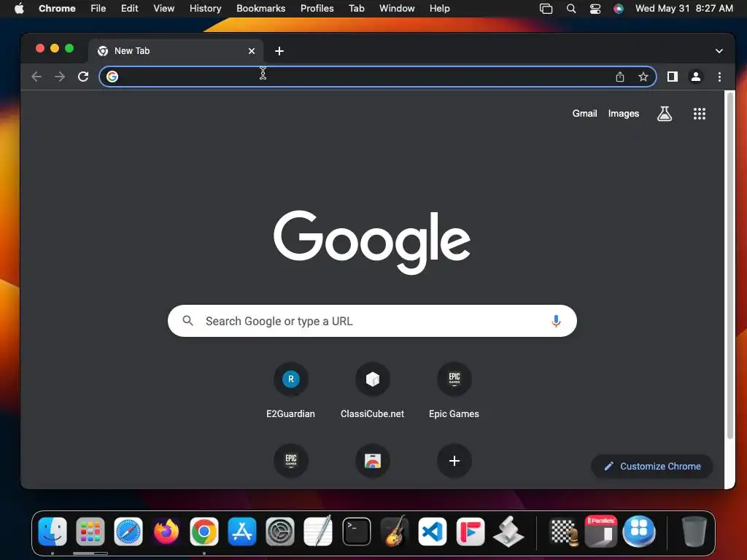Open the second-row Epic Games shortcut

(291, 461)
